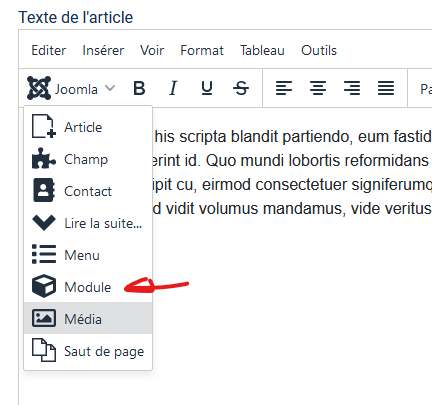Open the Editer menu
This screenshot has width=432, height=405.
[49, 50]
